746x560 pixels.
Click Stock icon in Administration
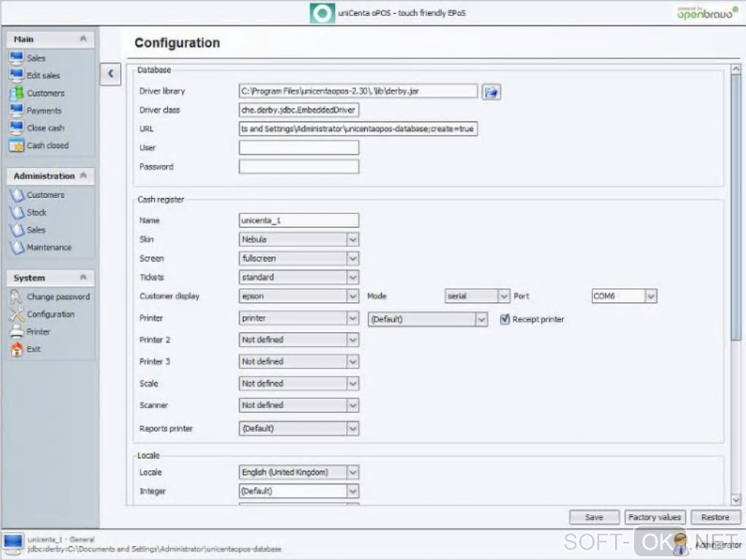(x=16, y=213)
